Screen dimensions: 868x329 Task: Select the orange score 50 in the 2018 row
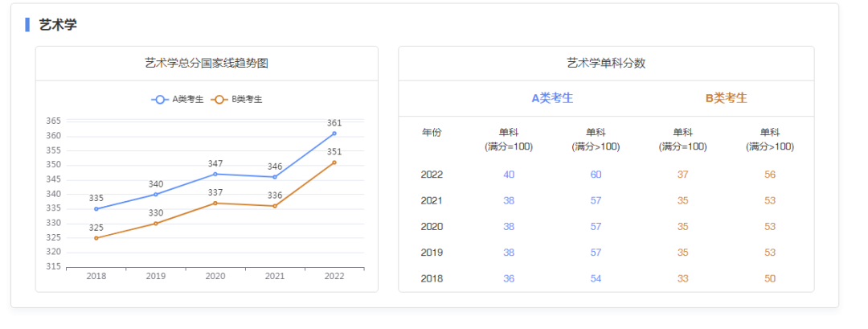coord(770,278)
